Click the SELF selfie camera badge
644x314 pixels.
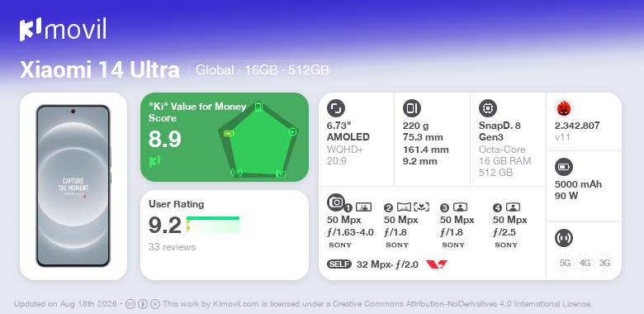click(339, 264)
